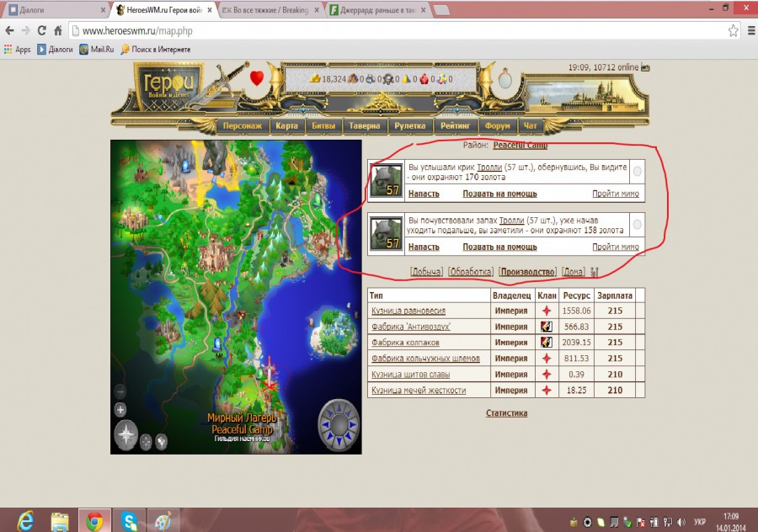The height and width of the screenshot is (532, 758).
Task: Open the Поиск в Интернете bookmark
Action: point(155,50)
